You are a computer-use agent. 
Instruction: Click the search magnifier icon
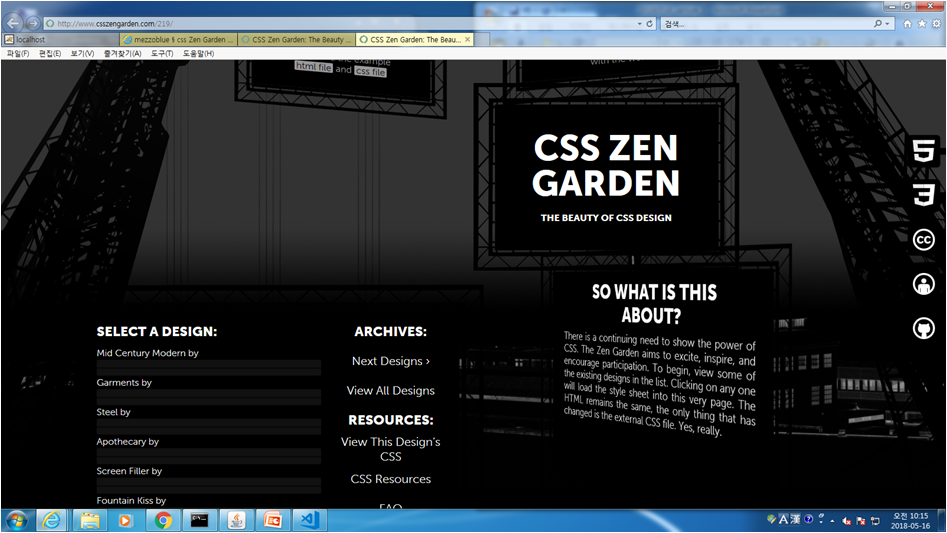tap(878, 24)
